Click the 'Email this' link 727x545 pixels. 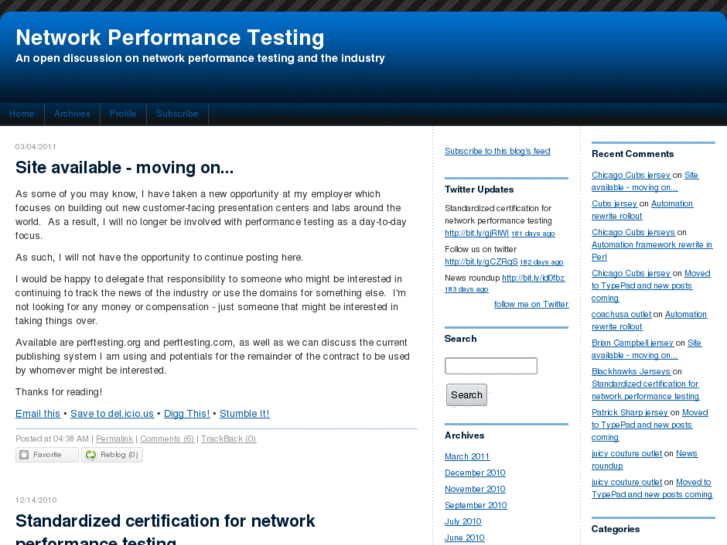pos(38,413)
